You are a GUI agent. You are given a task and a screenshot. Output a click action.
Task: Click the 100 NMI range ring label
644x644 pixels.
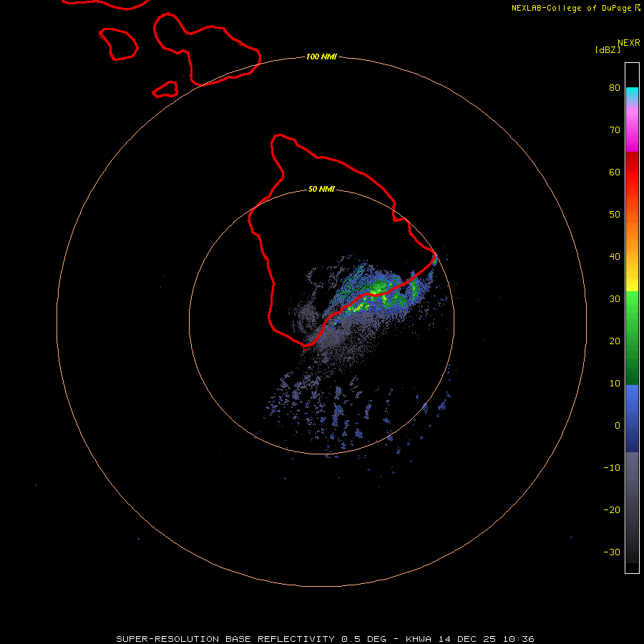pos(321,57)
